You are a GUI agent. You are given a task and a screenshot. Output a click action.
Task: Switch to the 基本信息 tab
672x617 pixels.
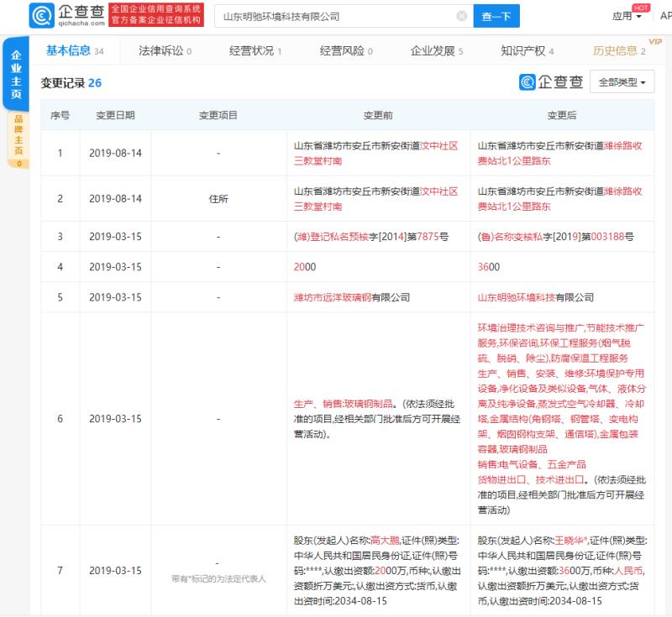(x=75, y=51)
